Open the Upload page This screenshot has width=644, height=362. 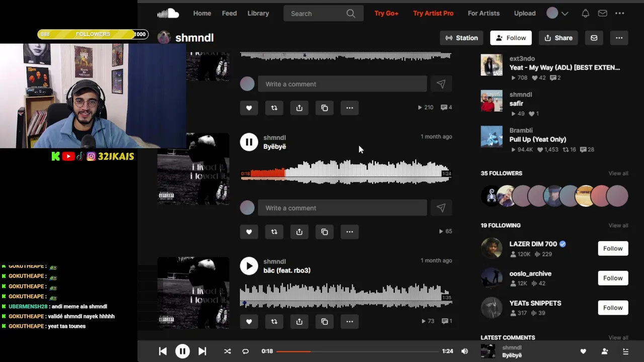click(525, 14)
